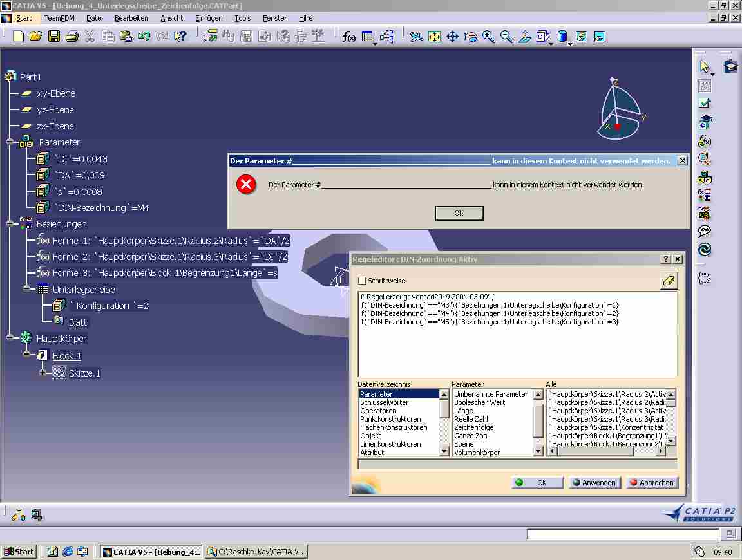Click the down arrow of the Parameter list scrollbar
The width and height of the screenshot is (742, 560).
coord(538,452)
